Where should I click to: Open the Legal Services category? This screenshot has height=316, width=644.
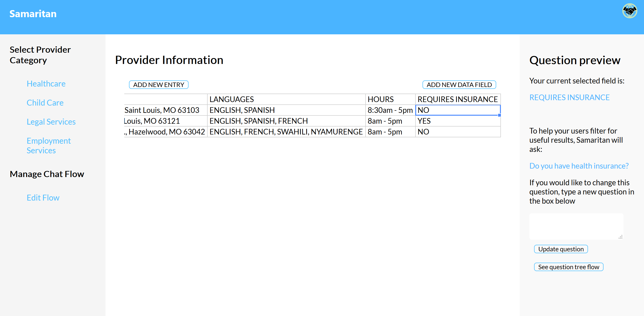click(51, 122)
